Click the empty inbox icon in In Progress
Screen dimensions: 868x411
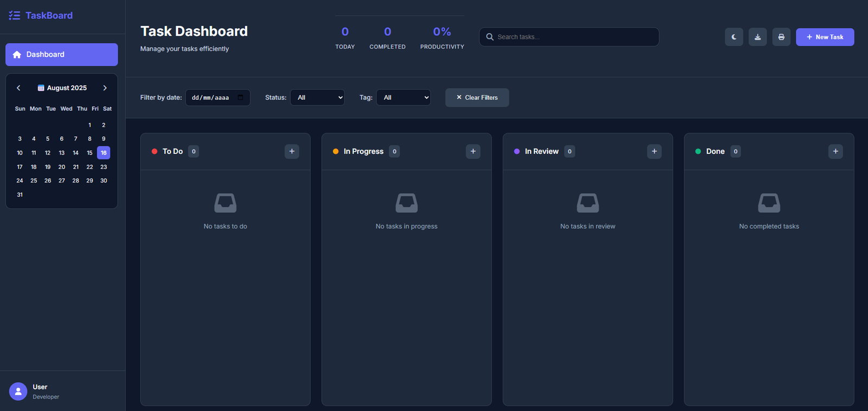tap(406, 203)
